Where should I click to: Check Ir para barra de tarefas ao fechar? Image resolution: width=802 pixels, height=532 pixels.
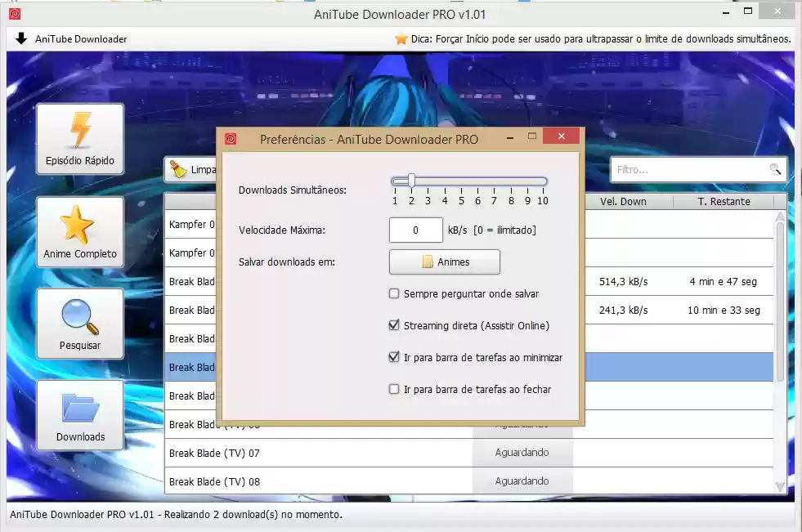(x=394, y=389)
